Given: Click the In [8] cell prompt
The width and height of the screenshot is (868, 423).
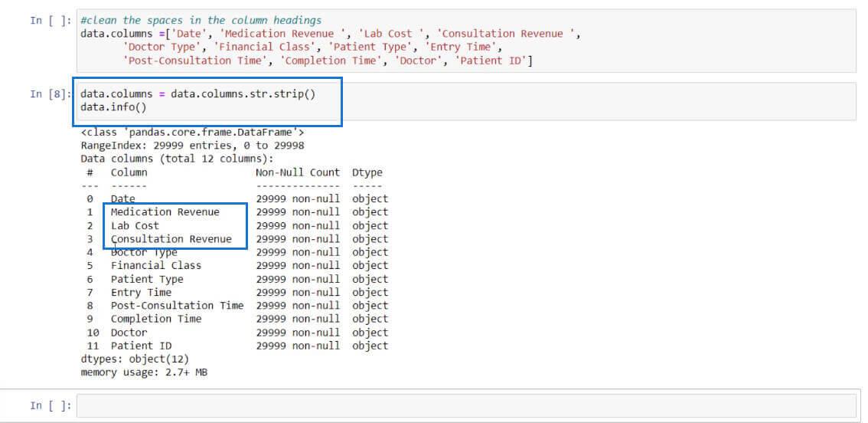Looking at the screenshot, I should 51,93.
